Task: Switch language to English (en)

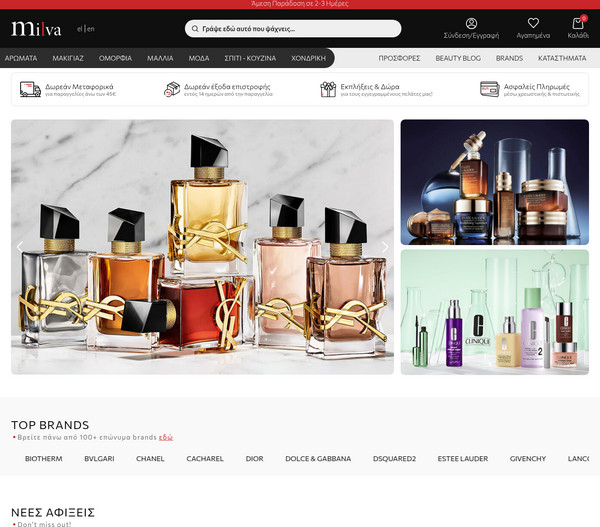Action: (91, 29)
